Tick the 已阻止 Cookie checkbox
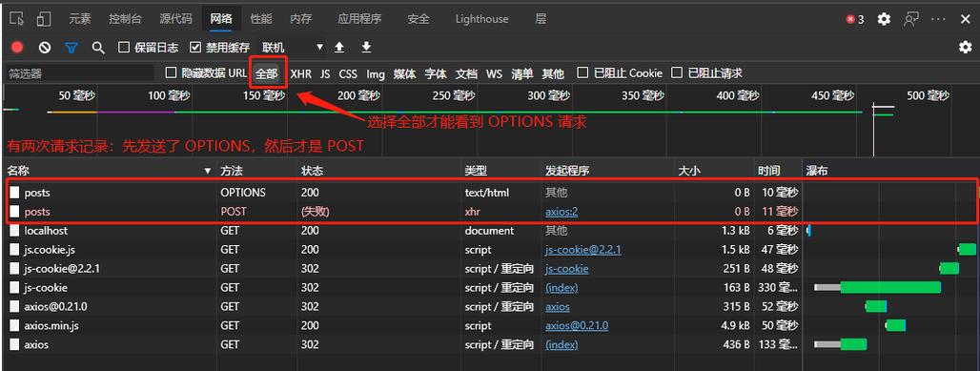The width and height of the screenshot is (980, 371). click(x=582, y=72)
